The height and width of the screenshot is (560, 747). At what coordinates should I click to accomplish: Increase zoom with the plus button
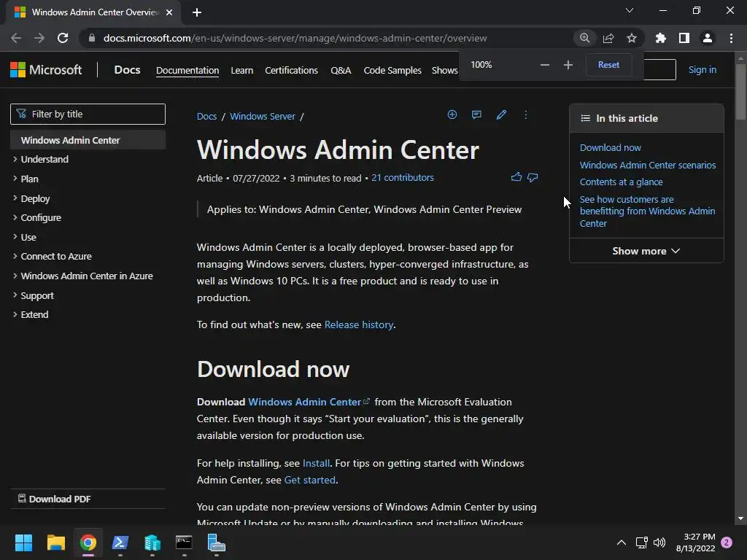(x=568, y=65)
